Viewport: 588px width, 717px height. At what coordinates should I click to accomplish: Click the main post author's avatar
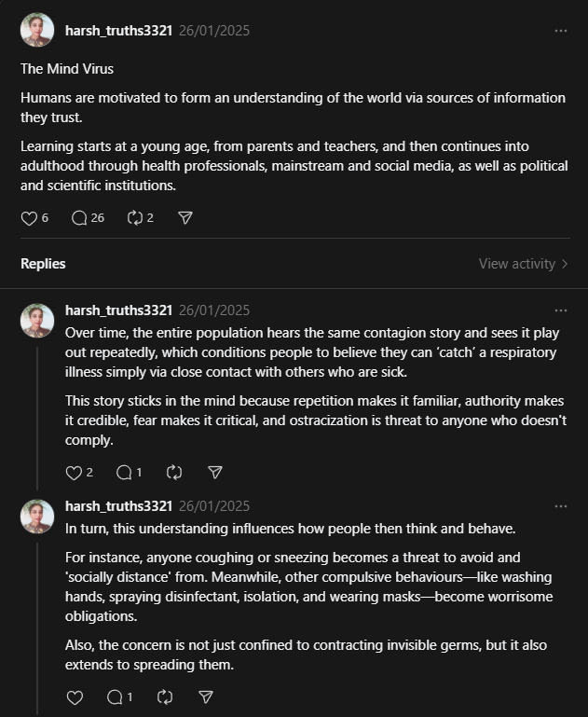(37, 30)
